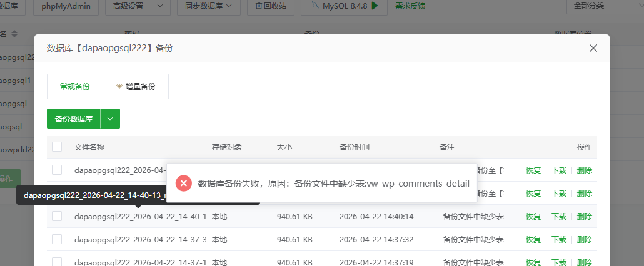
Task: Click the red error icon in the failure toast
Action: coord(184,183)
